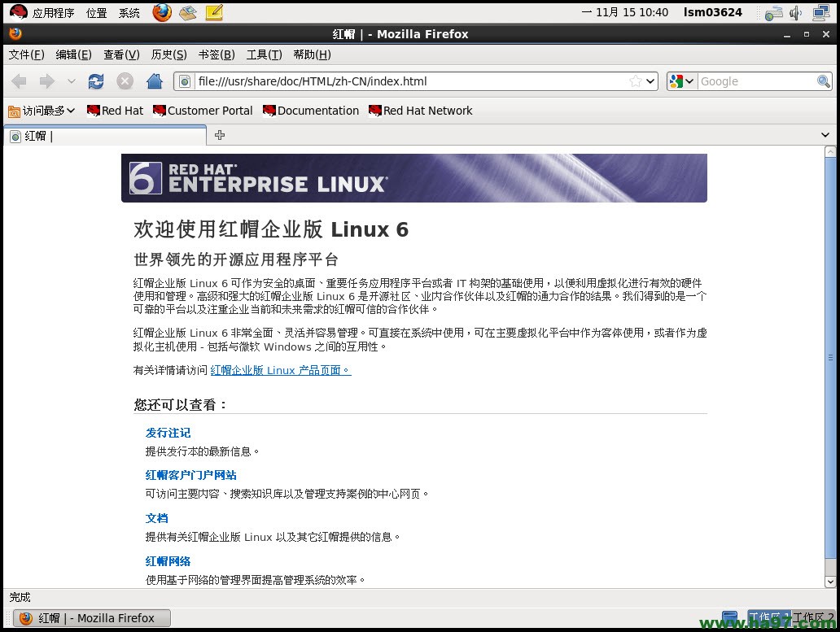840x632 pixels.
Task: Open the Documentation bookmark
Action: 311,111
